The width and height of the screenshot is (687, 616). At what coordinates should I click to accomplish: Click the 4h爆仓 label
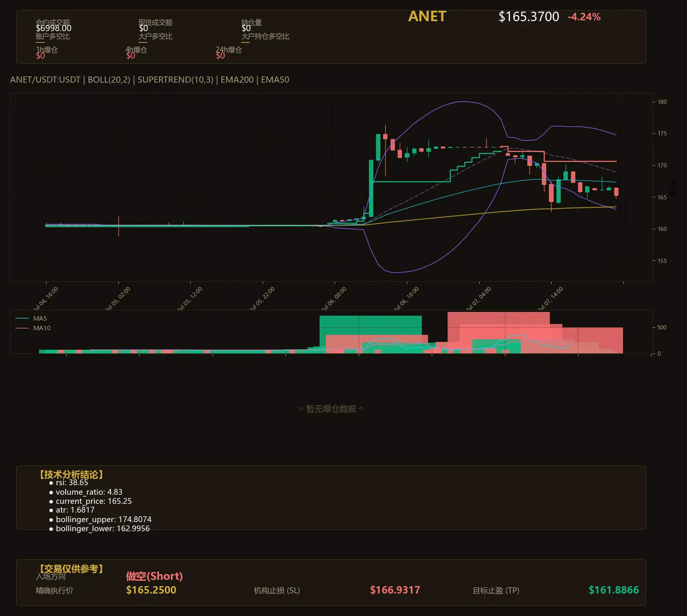pyautogui.click(x=136, y=50)
